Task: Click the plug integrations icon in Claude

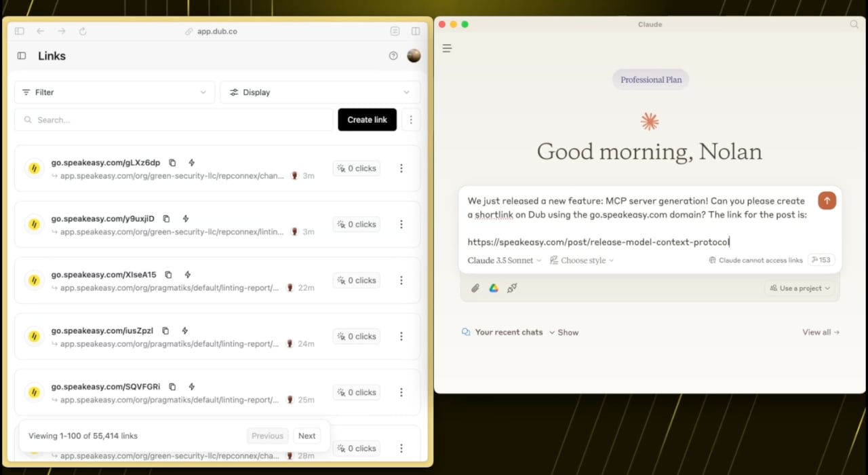Action: [512, 288]
